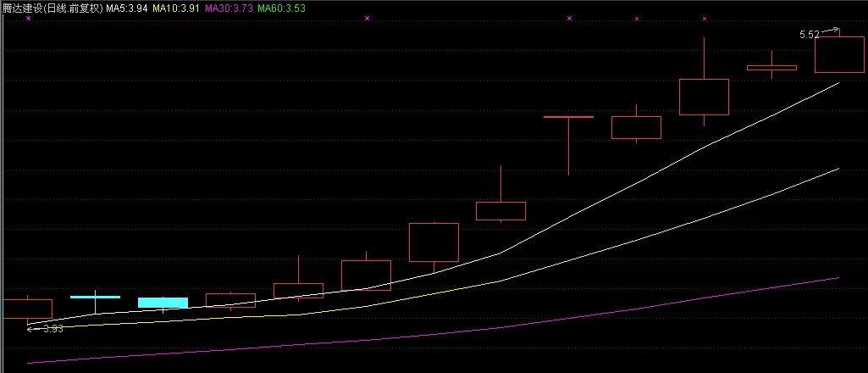The width and height of the screenshot is (868, 373).
Task: Select the red T-shaped candle with long lower shadow
Action: 568,145
